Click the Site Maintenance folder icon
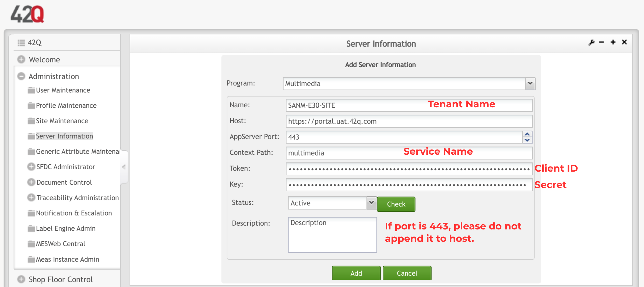This screenshot has width=644, height=287. tap(31, 121)
